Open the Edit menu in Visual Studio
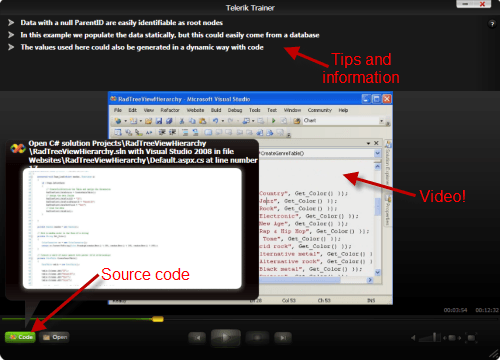 point(133,110)
